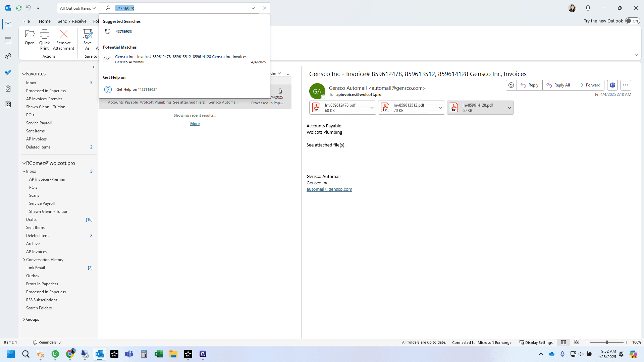Screen dimensions: 644x362
Task: Click Save As attachment icon
Action: click(x=88, y=40)
